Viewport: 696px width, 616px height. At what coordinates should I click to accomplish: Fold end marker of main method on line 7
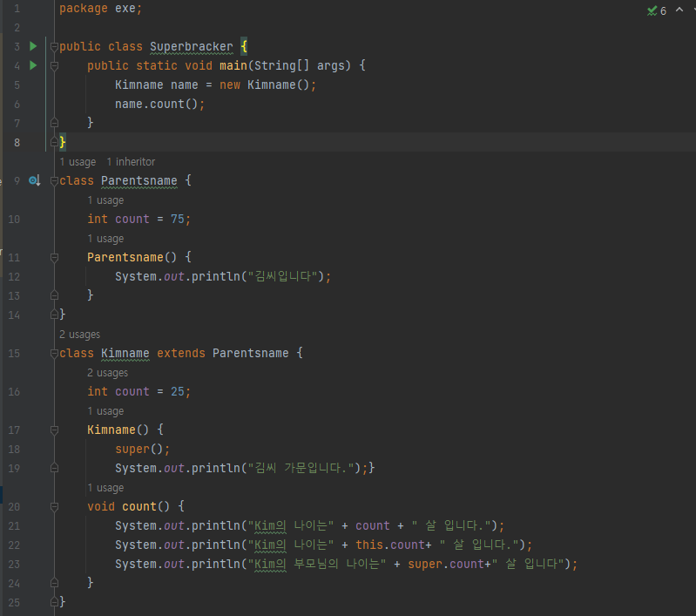click(54, 123)
